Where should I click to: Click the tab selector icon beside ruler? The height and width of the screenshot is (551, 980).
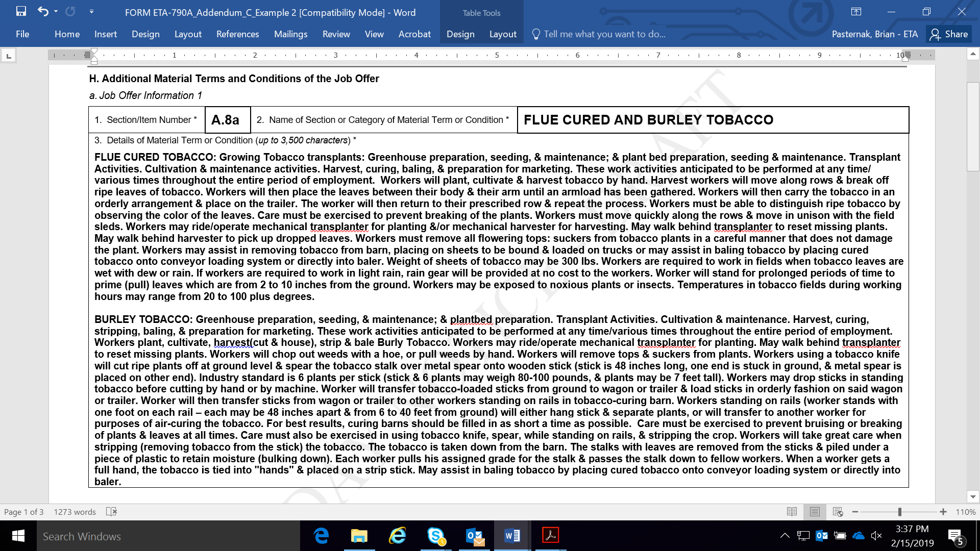[x=9, y=56]
